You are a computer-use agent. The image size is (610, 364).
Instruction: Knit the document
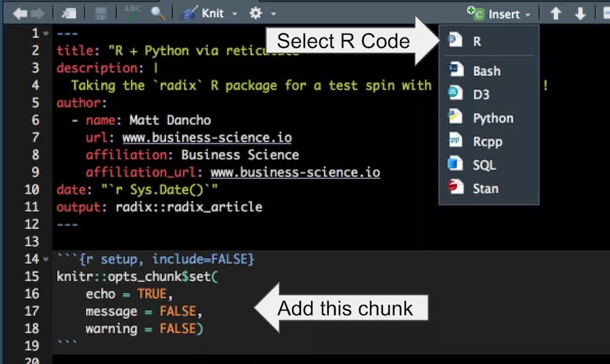click(x=202, y=14)
